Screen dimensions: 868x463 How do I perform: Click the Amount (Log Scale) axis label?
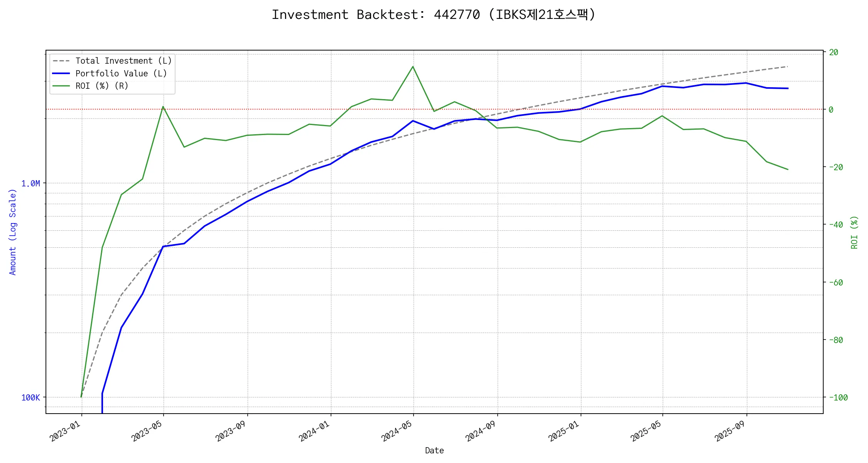coord(13,231)
